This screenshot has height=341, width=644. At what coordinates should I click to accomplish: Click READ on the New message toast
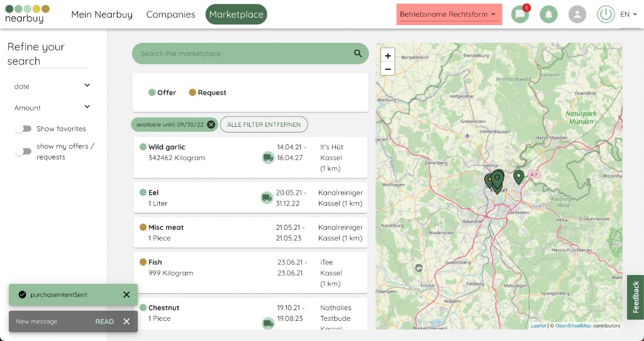[104, 322]
